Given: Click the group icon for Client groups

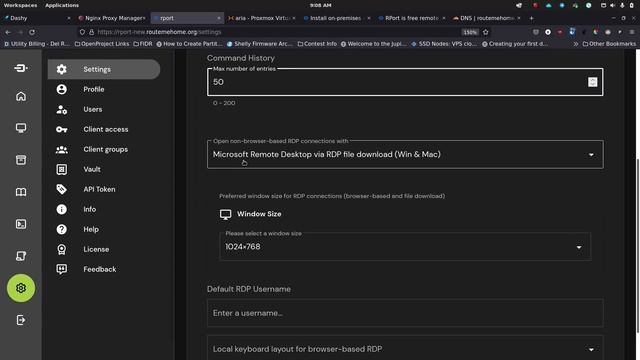Looking at the screenshot, I should [x=62, y=149].
